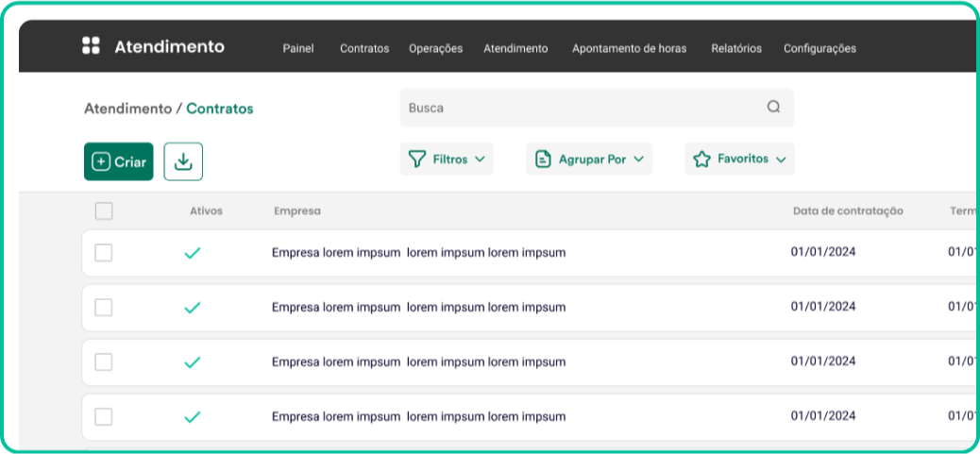
Task: Open the Apontamento de horas menu
Action: click(629, 48)
